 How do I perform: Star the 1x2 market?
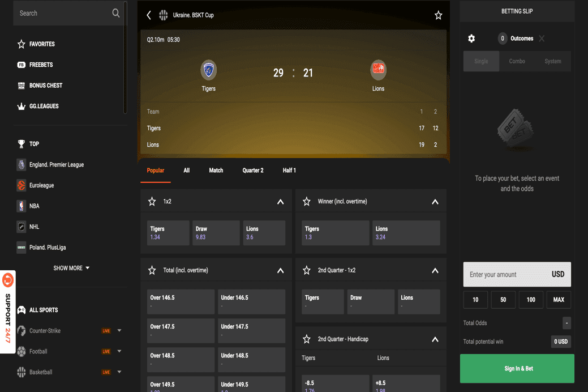tap(152, 202)
